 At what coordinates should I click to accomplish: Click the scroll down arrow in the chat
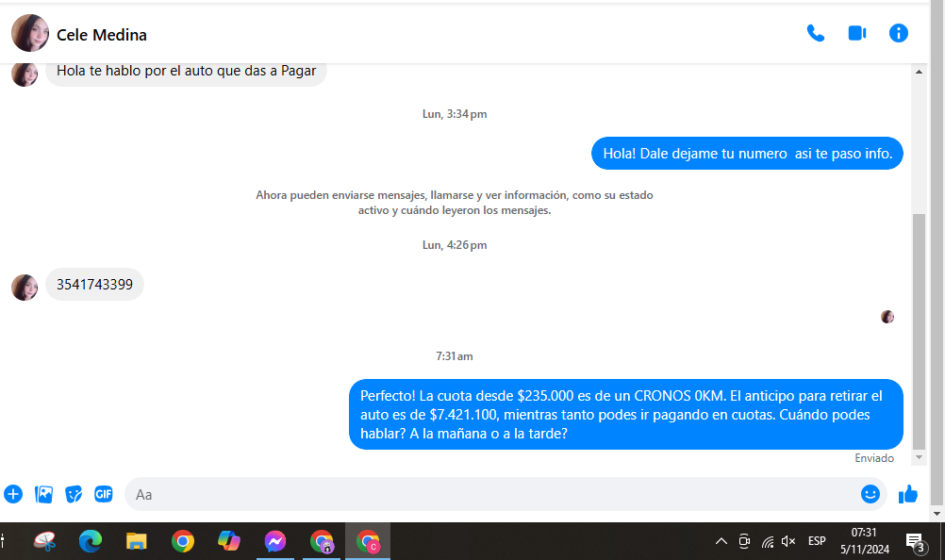(x=920, y=457)
